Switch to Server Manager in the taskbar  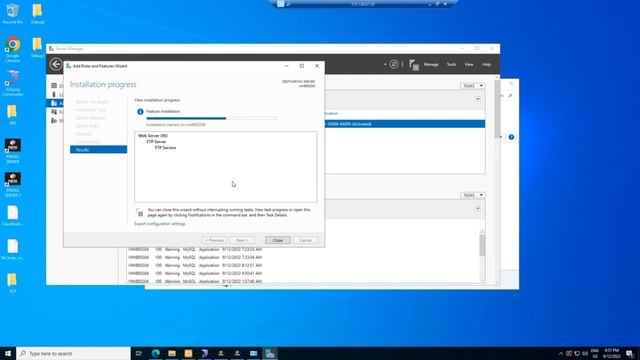pos(270,353)
